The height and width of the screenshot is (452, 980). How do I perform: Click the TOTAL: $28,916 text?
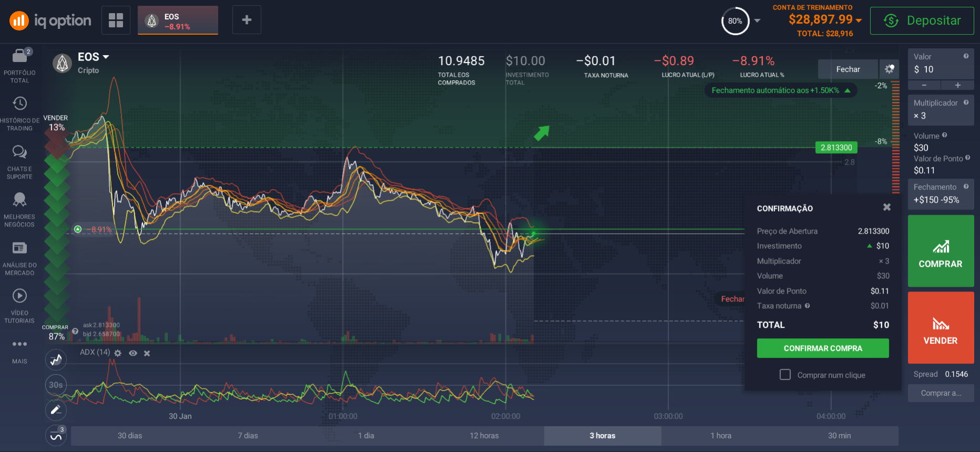[825, 34]
